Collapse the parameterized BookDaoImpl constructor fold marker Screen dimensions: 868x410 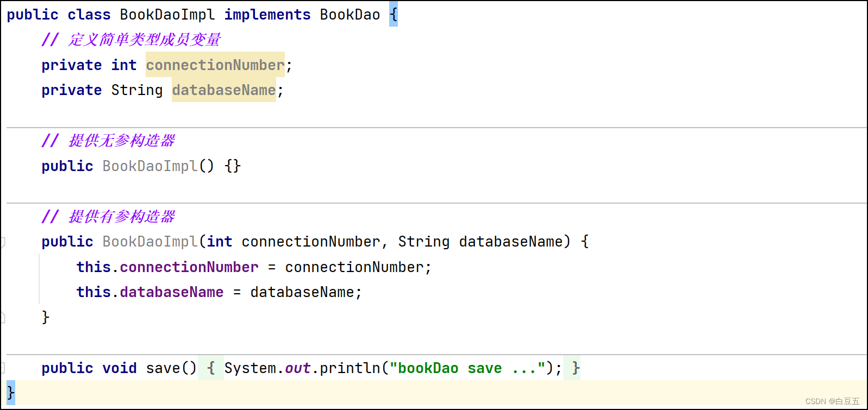[x=2, y=242]
